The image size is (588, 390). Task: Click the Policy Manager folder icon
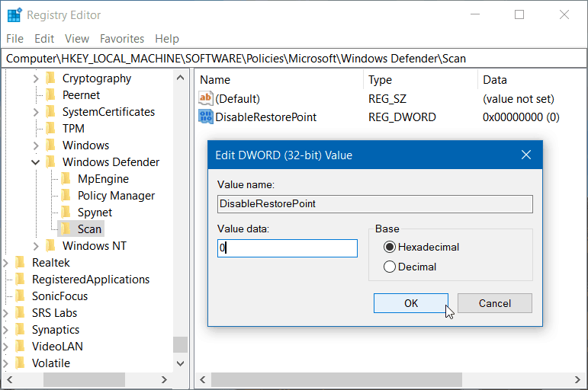pyautogui.click(x=66, y=196)
